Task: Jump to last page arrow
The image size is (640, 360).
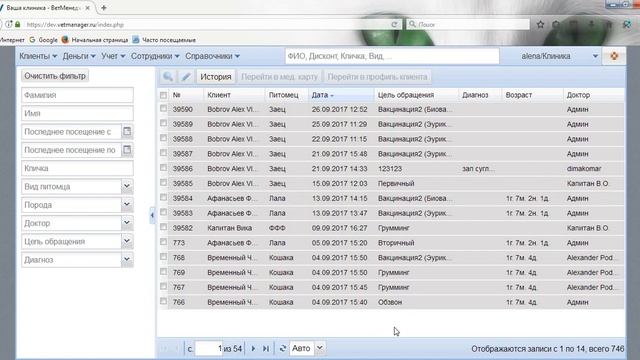Action: 266,349
